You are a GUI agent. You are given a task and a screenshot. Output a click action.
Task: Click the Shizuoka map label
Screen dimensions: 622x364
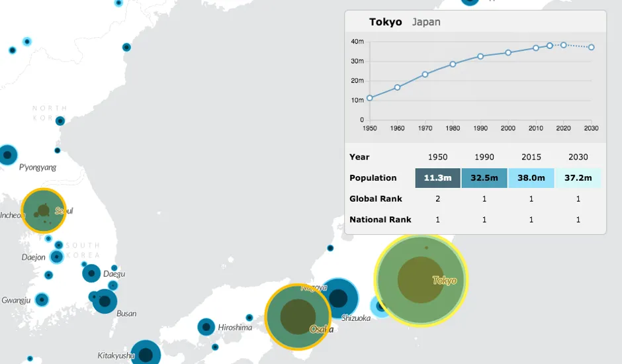356,318
